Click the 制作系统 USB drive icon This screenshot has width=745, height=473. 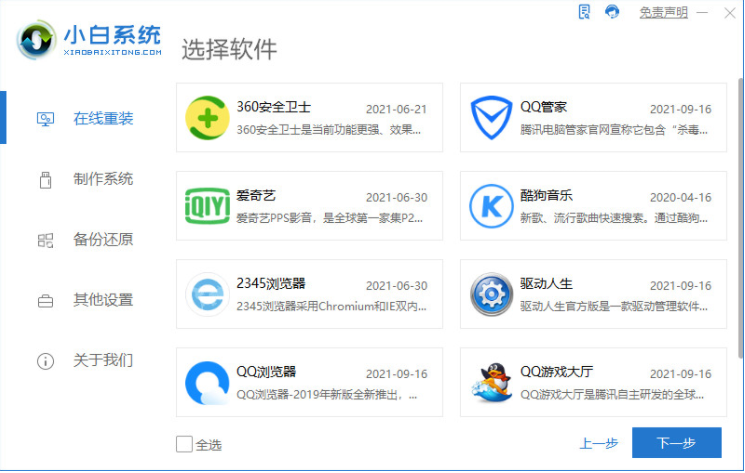pyautogui.click(x=46, y=180)
